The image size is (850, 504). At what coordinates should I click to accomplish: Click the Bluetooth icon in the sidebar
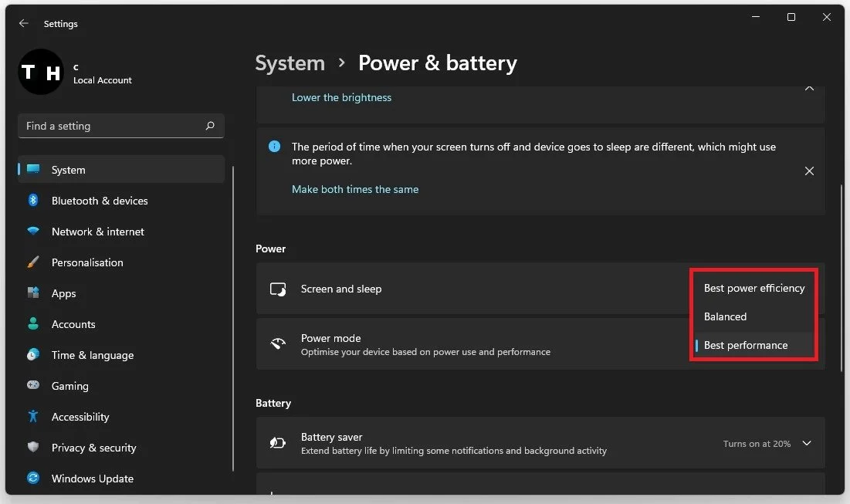pos(33,200)
